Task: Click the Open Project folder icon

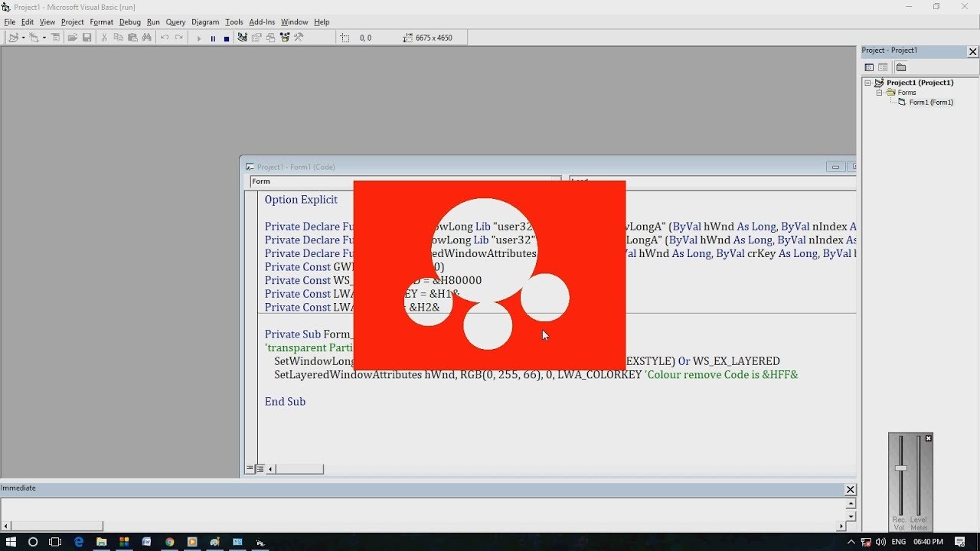Action: point(73,37)
